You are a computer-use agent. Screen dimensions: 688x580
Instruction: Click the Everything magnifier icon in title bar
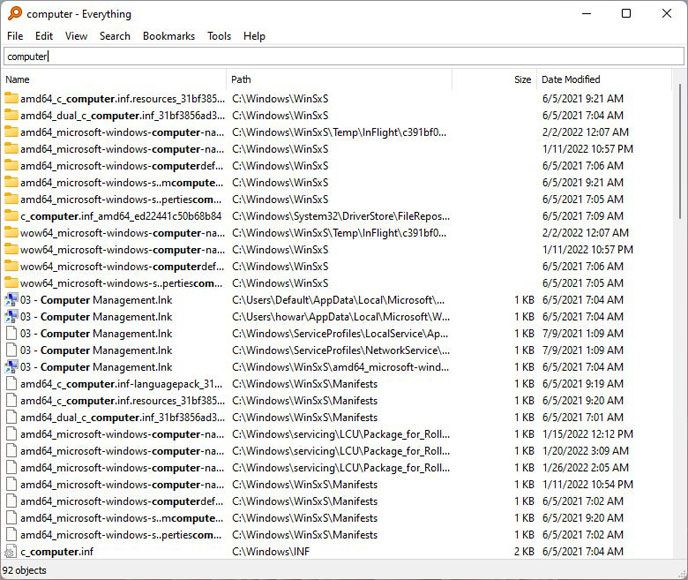pos(14,14)
